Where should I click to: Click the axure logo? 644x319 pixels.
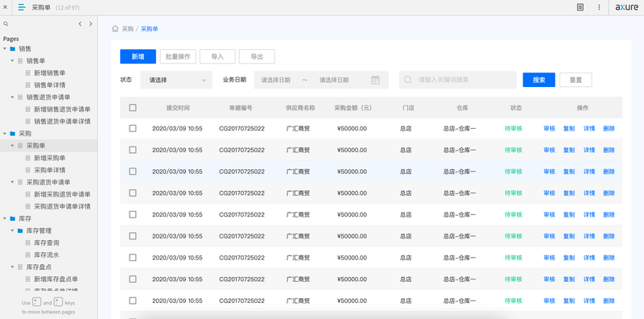pos(627,7)
